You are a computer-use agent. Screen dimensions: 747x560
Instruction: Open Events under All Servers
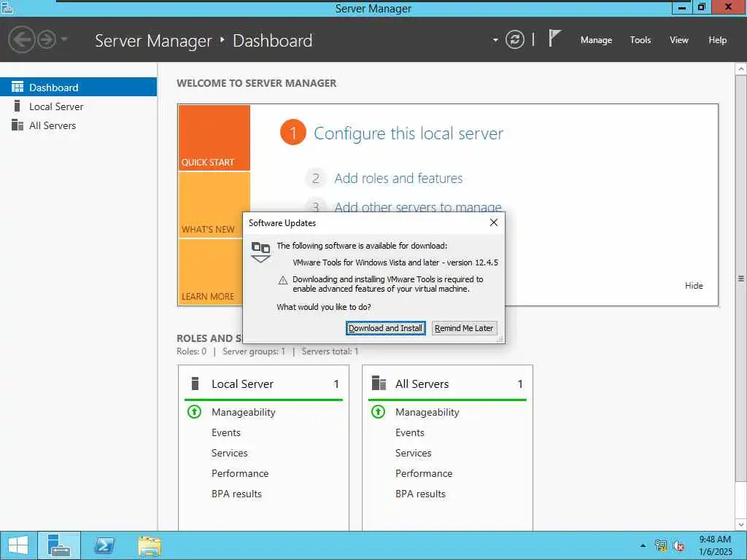(x=410, y=432)
